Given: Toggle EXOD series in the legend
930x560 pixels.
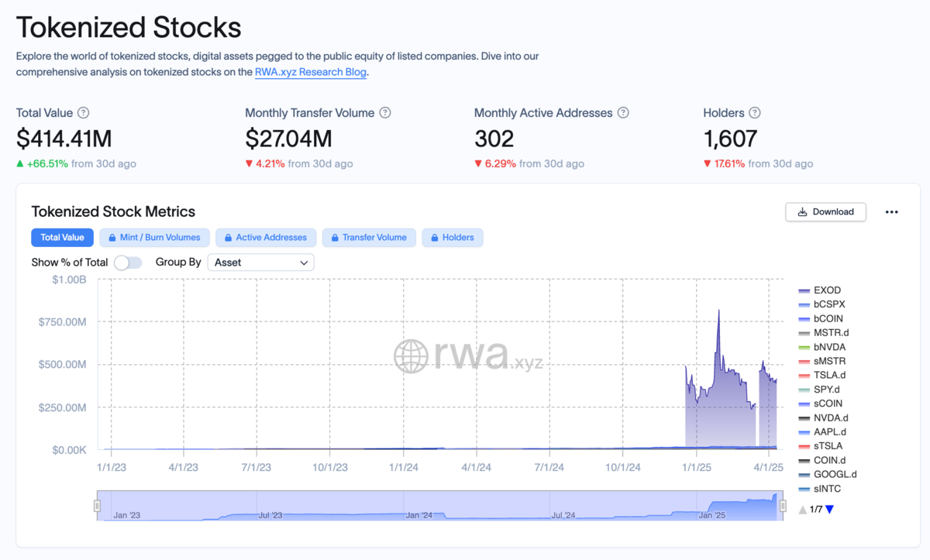Looking at the screenshot, I should click(x=820, y=290).
